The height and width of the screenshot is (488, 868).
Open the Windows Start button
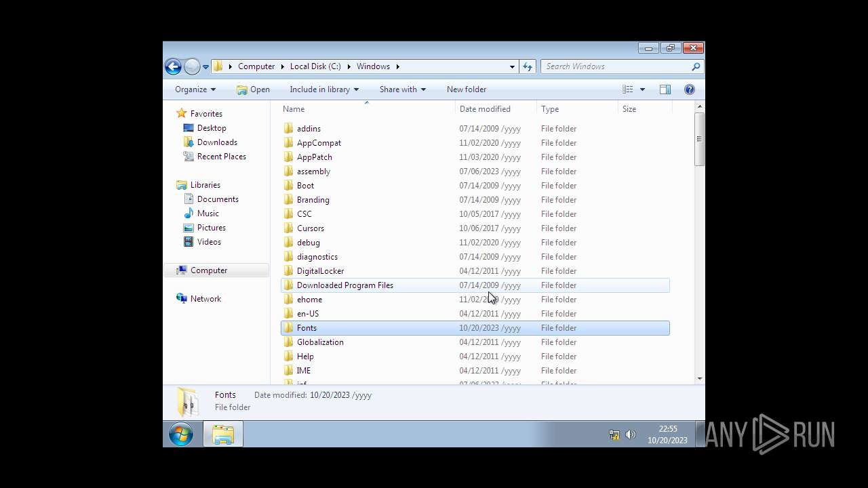coord(181,434)
